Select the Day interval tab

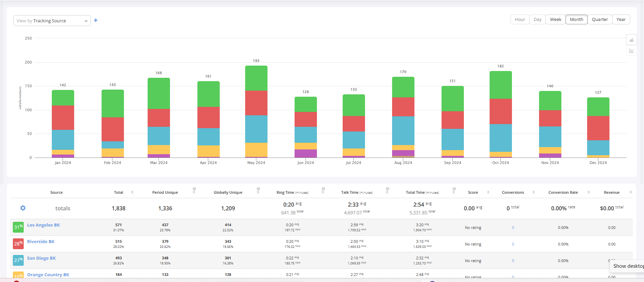537,20
